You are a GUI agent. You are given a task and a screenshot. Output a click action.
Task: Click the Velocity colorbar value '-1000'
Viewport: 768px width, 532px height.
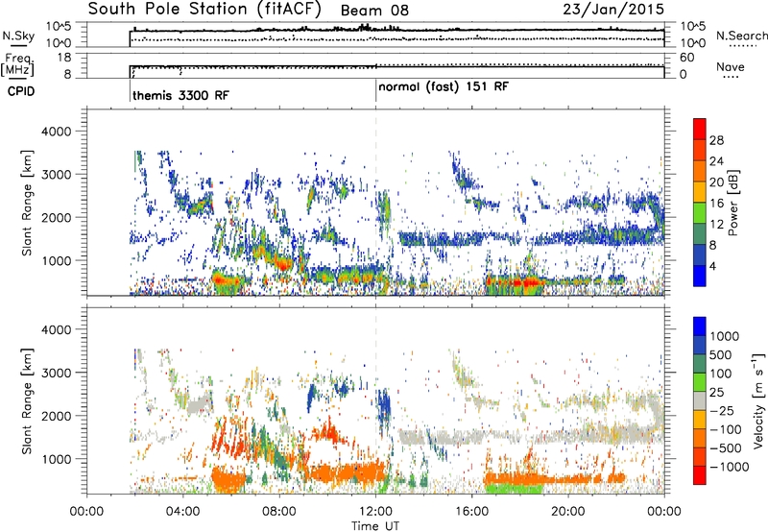(x=730, y=467)
